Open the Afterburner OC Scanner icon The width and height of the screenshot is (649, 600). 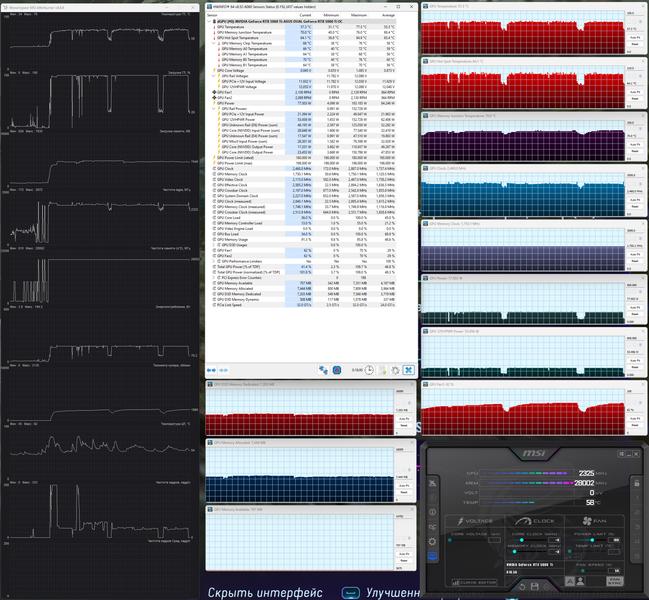tap(432, 527)
